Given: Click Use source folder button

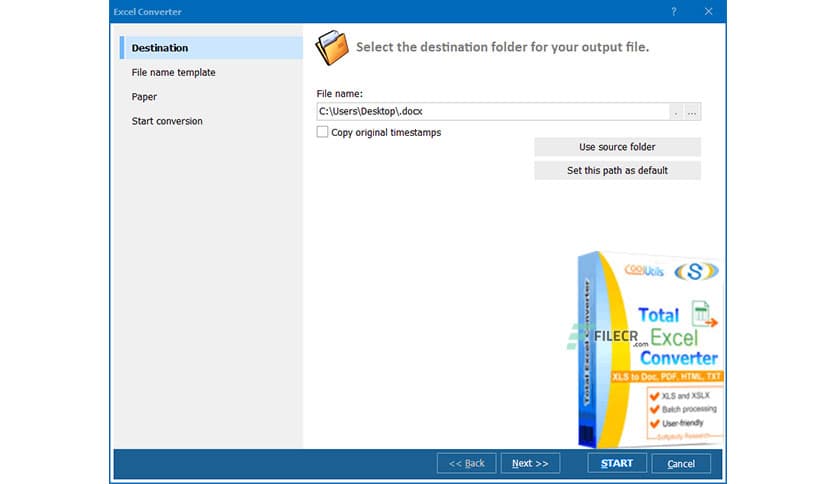Looking at the screenshot, I should click(617, 147).
